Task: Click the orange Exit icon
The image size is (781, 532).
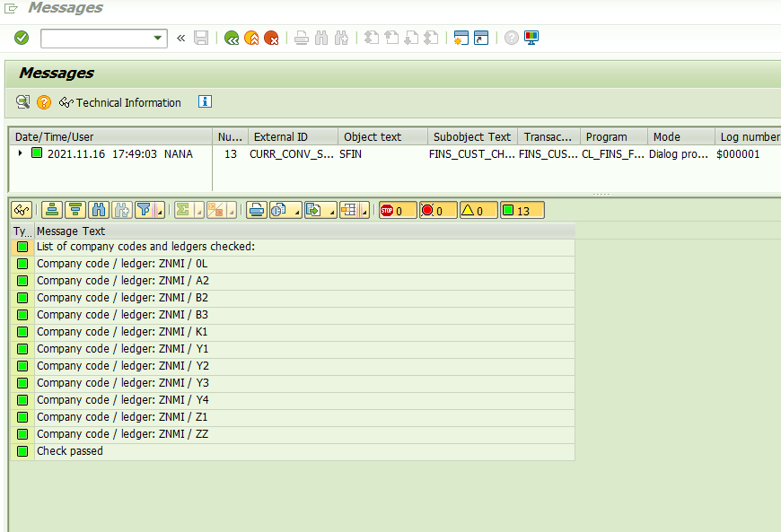Action: 251,38
